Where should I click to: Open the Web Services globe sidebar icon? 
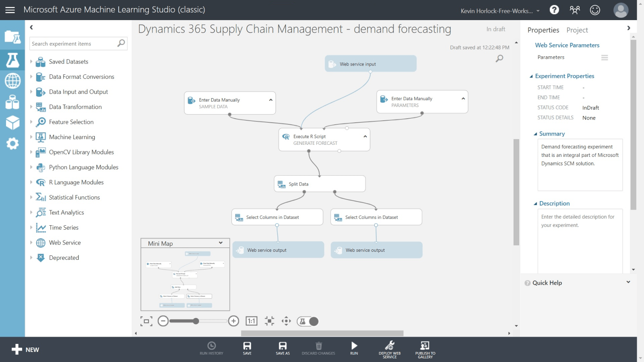[12, 81]
